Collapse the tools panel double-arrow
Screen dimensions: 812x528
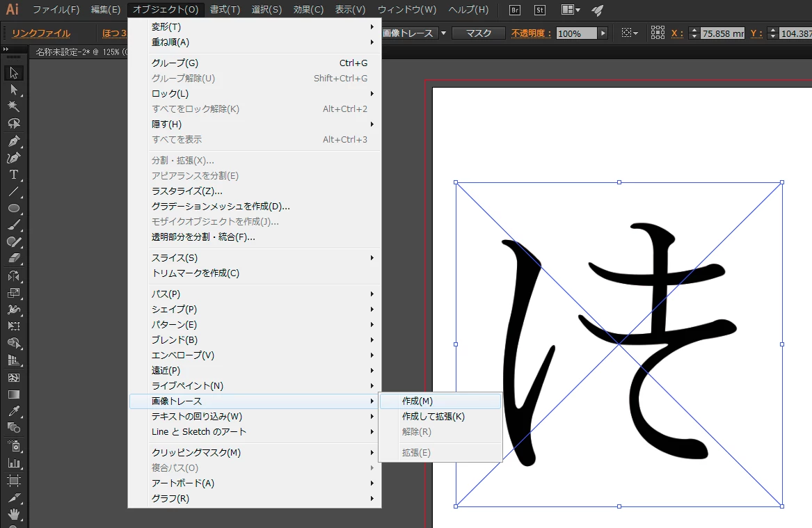pyautogui.click(x=6, y=49)
